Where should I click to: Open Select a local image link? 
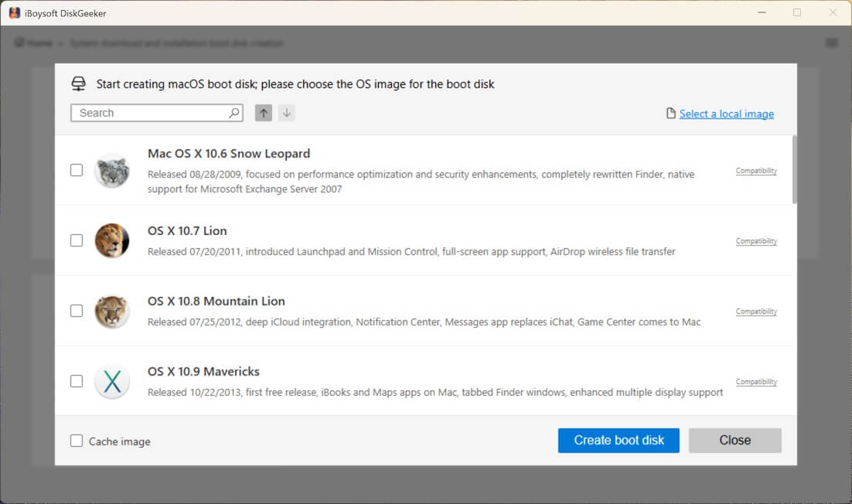tap(726, 114)
